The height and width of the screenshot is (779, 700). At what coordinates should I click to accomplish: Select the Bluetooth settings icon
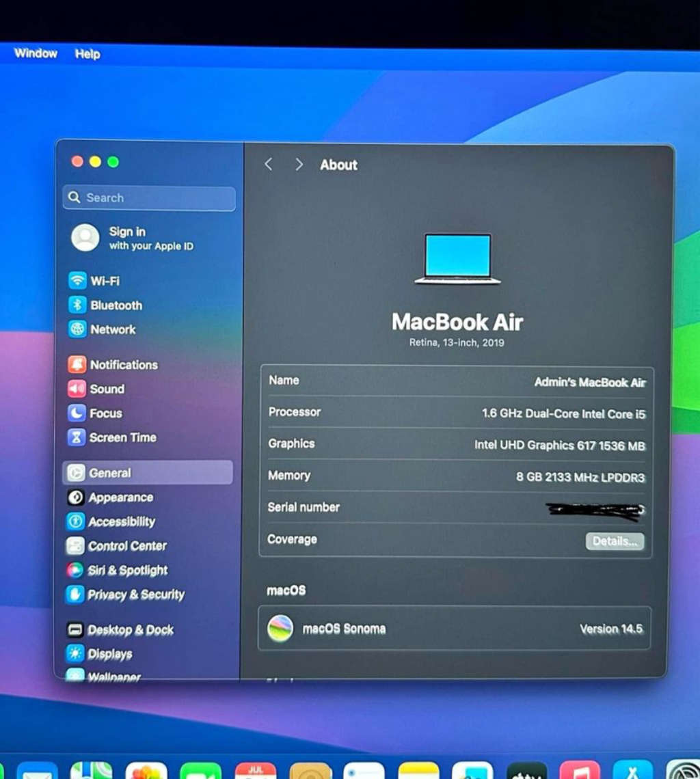tap(77, 305)
